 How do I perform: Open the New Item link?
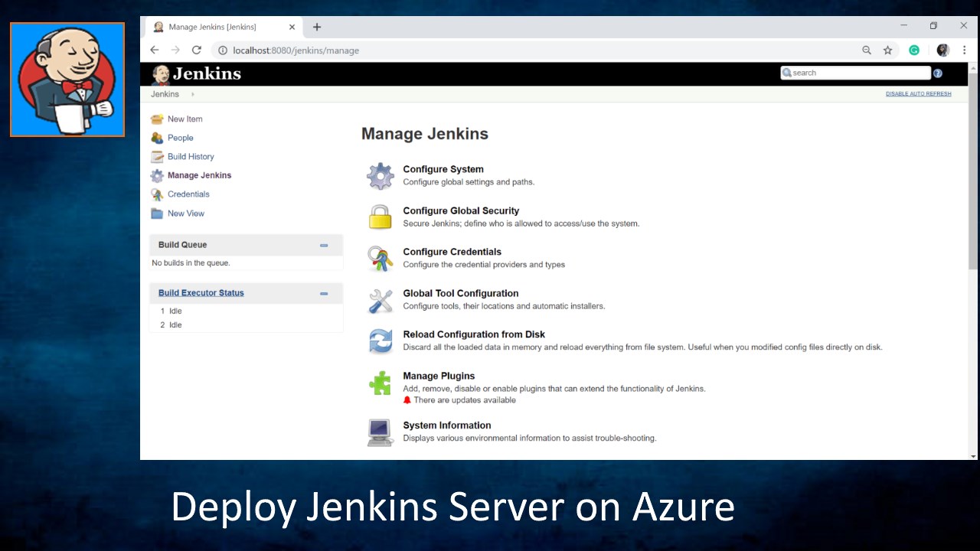coord(185,119)
